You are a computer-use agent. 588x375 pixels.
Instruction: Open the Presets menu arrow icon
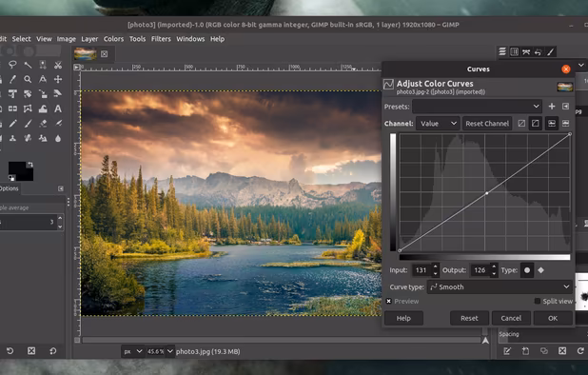click(565, 107)
